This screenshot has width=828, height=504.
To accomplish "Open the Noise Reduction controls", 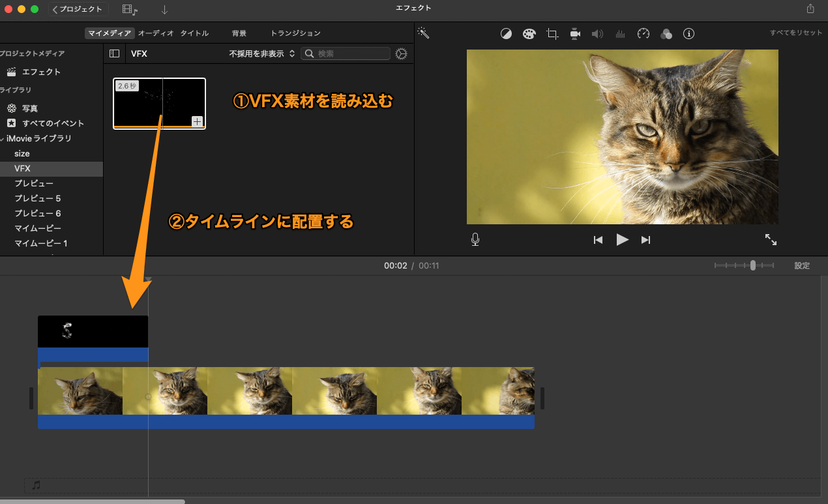I will click(x=620, y=33).
